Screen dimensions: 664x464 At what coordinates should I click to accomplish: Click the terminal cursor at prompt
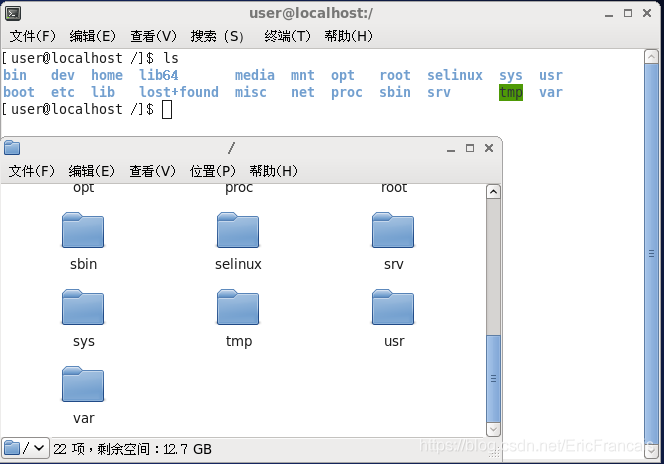pos(167,110)
